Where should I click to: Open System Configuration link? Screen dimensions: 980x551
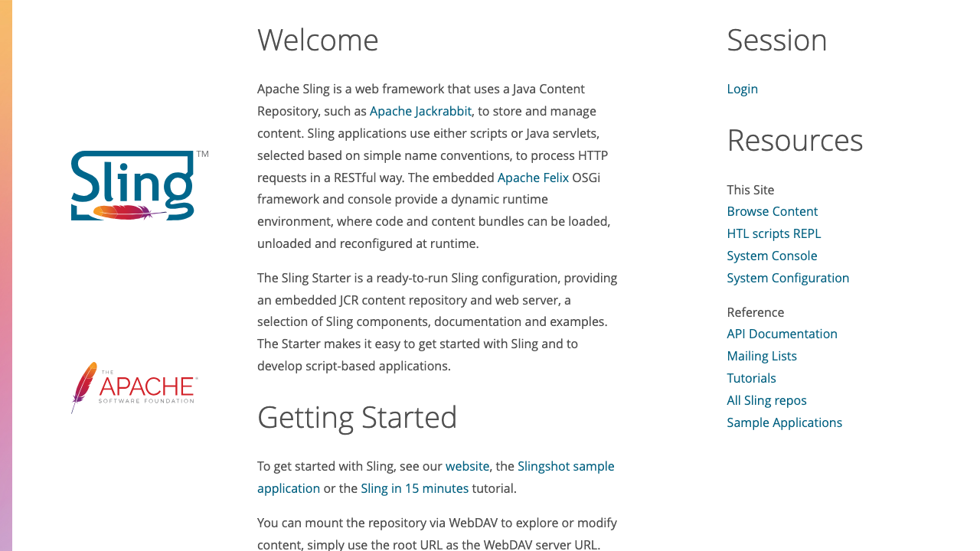(x=788, y=278)
